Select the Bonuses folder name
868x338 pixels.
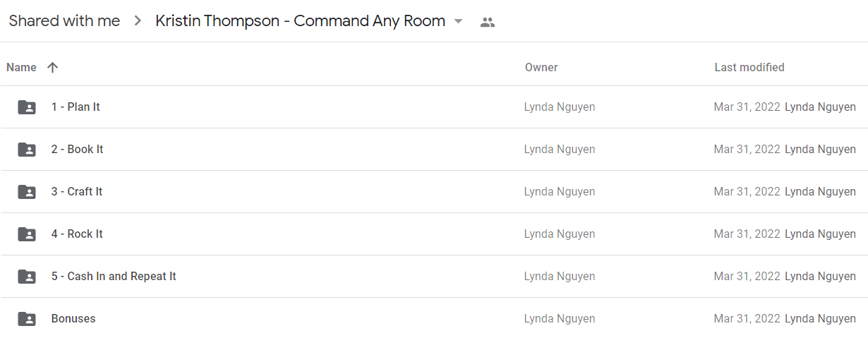tap(73, 319)
